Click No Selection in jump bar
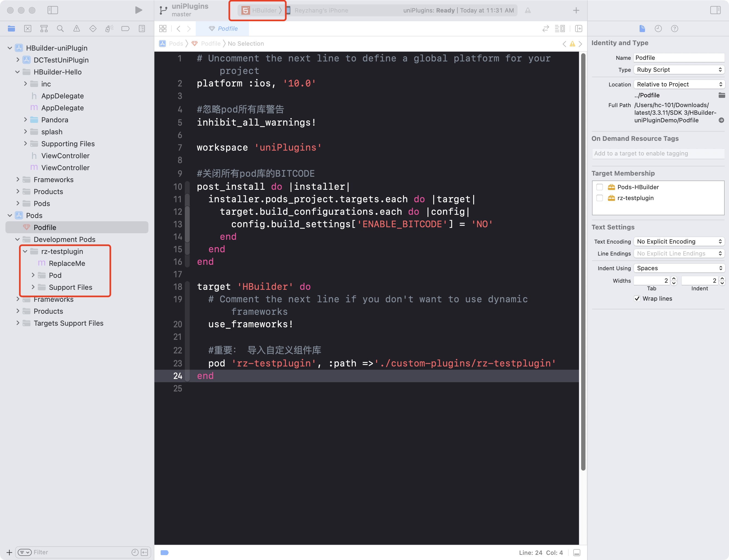The image size is (729, 560). (246, 44)
